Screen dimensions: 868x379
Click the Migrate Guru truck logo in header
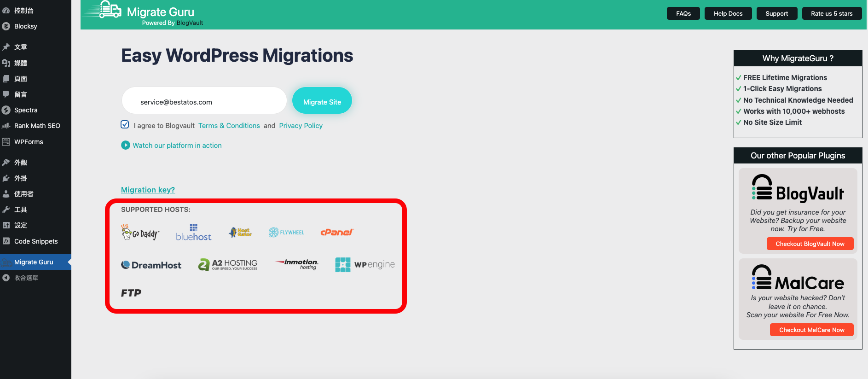point(103,9)
